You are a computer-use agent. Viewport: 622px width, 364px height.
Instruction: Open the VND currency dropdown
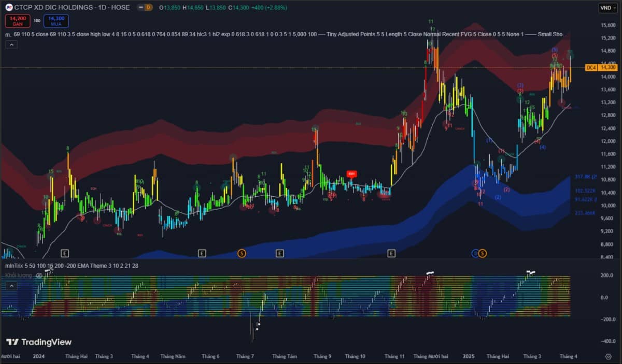(607, 7)
